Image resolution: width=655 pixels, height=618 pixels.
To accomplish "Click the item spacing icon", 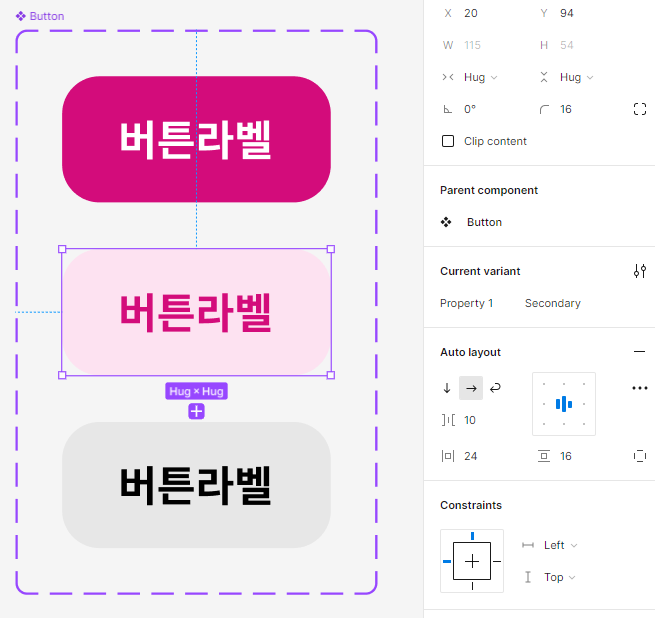I will 448,420.
